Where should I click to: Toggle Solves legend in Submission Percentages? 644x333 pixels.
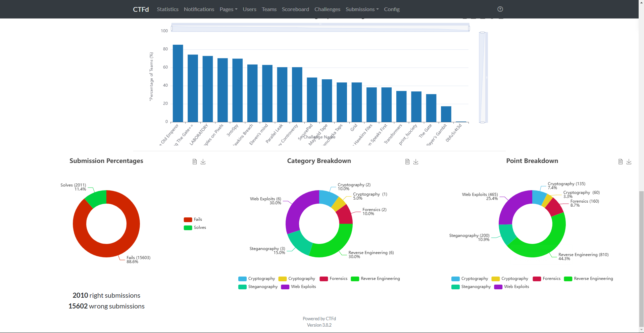tap(195, 227)
